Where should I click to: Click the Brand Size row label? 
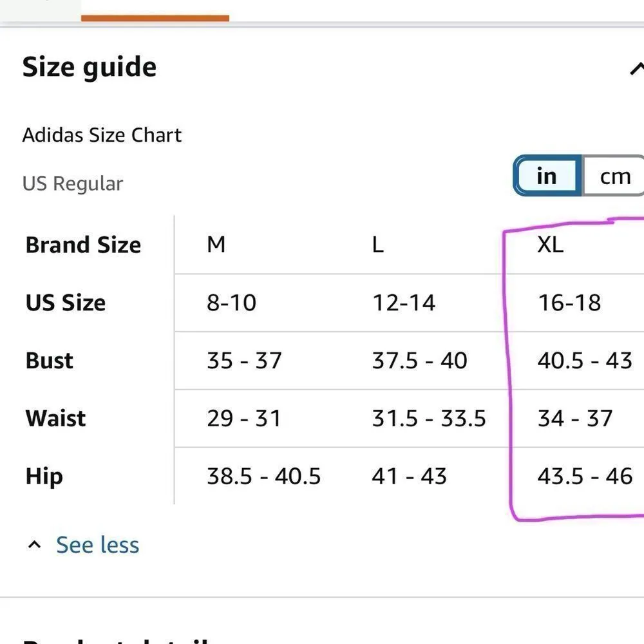(x=83, y=245)
